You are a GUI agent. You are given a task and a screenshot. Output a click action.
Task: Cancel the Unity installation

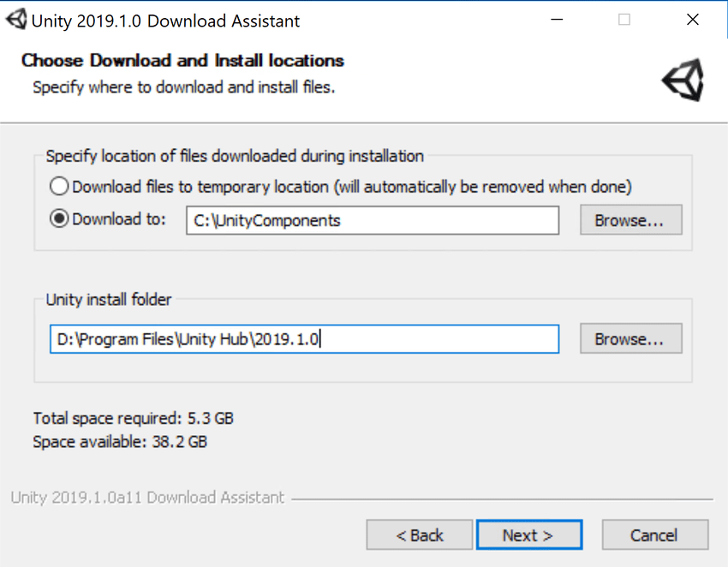654,534
